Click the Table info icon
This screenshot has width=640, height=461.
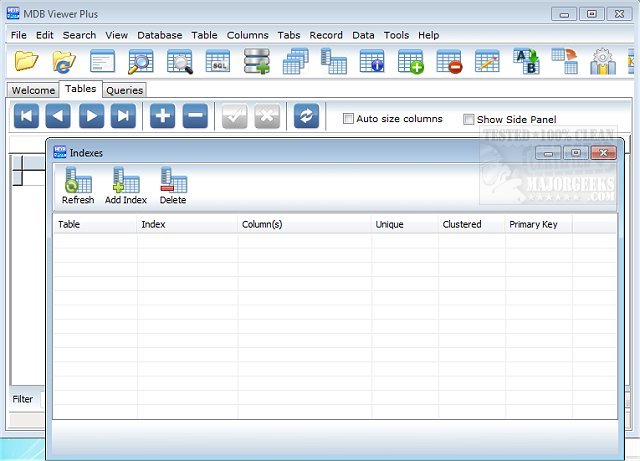372,61
